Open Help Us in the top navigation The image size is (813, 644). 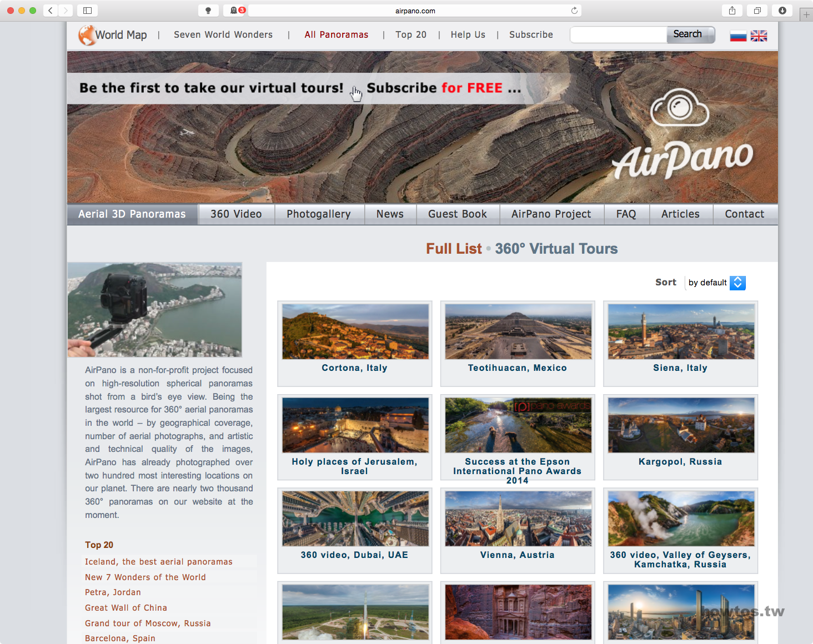point(468,34)
